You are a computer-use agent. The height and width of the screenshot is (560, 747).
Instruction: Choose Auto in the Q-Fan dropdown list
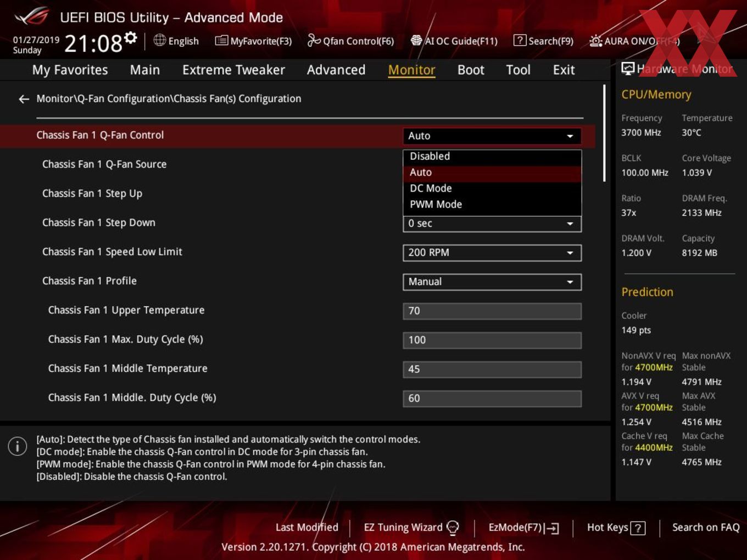coord(492,173)
